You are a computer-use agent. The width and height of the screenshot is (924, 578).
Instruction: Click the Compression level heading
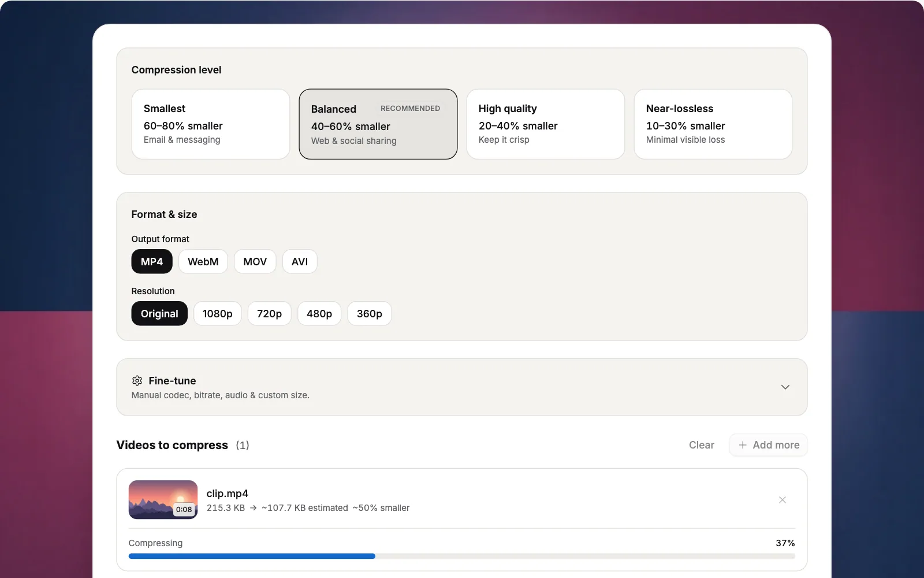[177, 70]
